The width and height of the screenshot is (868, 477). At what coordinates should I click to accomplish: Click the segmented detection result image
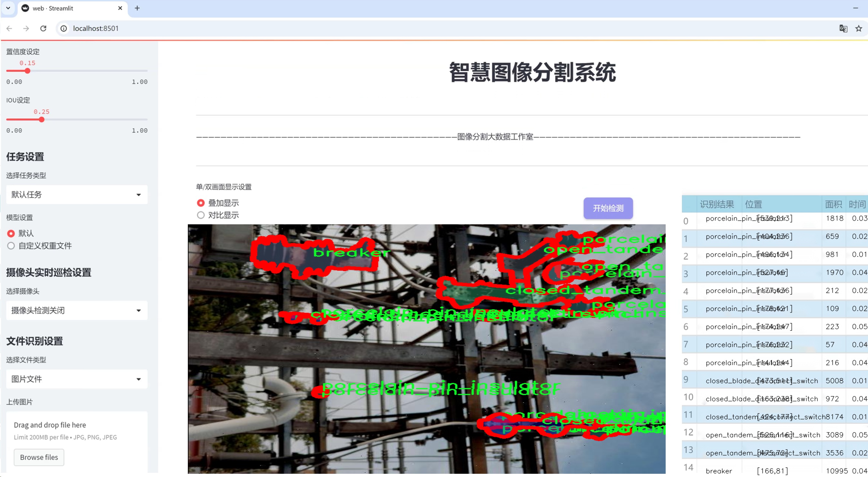click(427, 349)
